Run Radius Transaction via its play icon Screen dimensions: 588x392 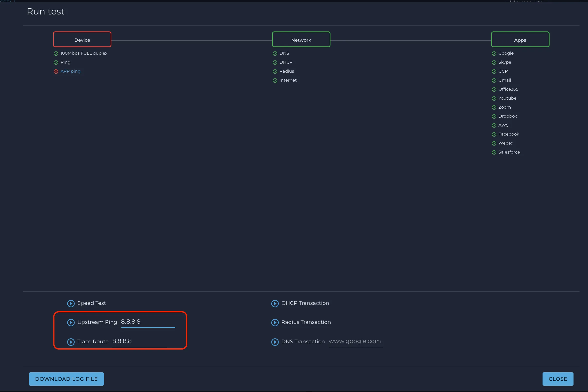275,323
